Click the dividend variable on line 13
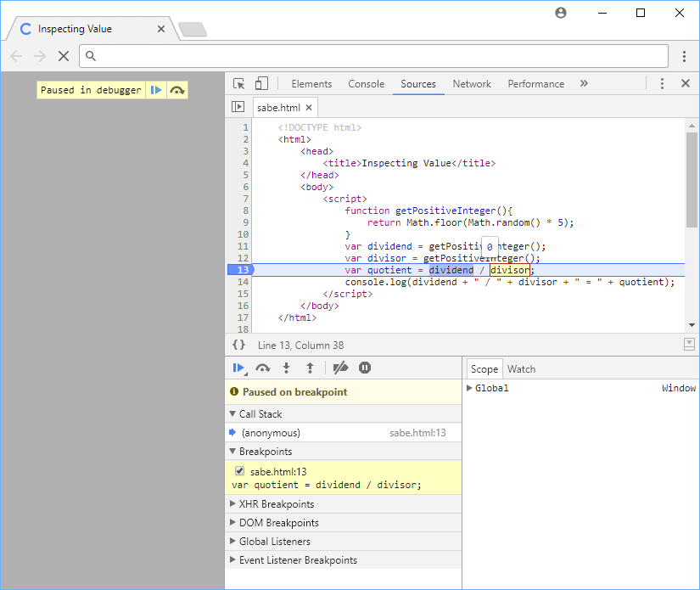This screenshot has height=590, width=700. 451,270
